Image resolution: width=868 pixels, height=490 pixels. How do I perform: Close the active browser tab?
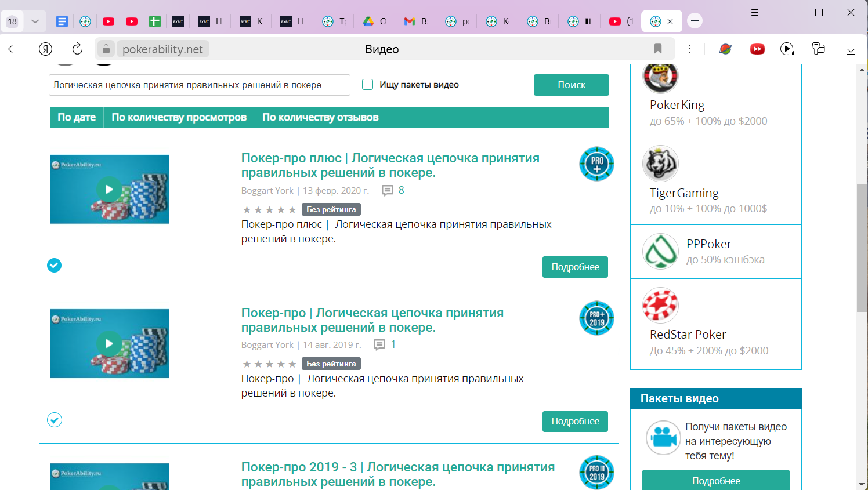tap(670, 21)
